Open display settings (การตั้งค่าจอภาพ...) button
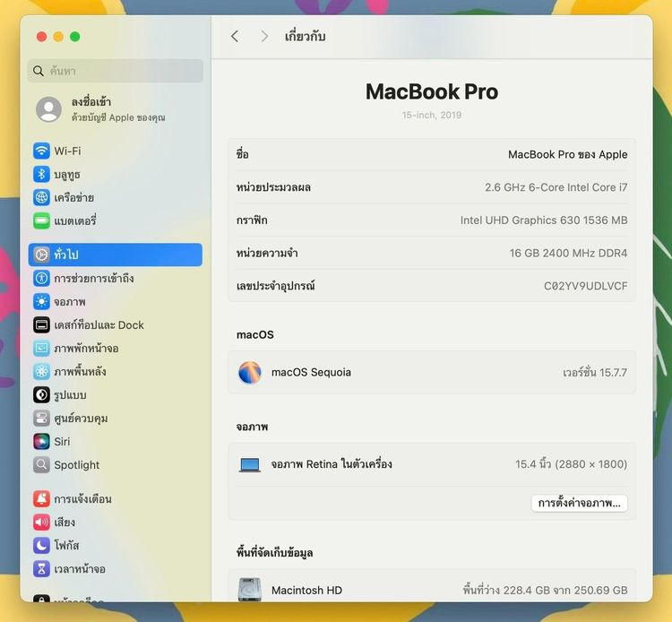The image size is (672, 622). pos(580,503)
